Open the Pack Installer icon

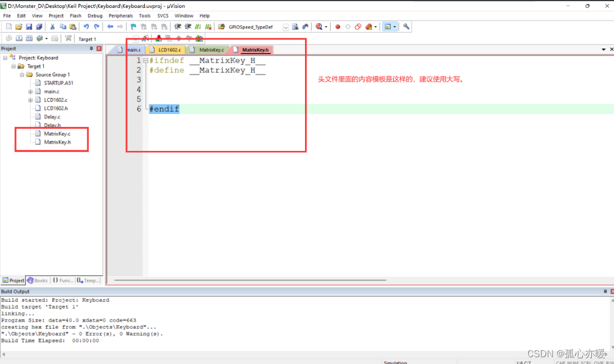[199, 38]
